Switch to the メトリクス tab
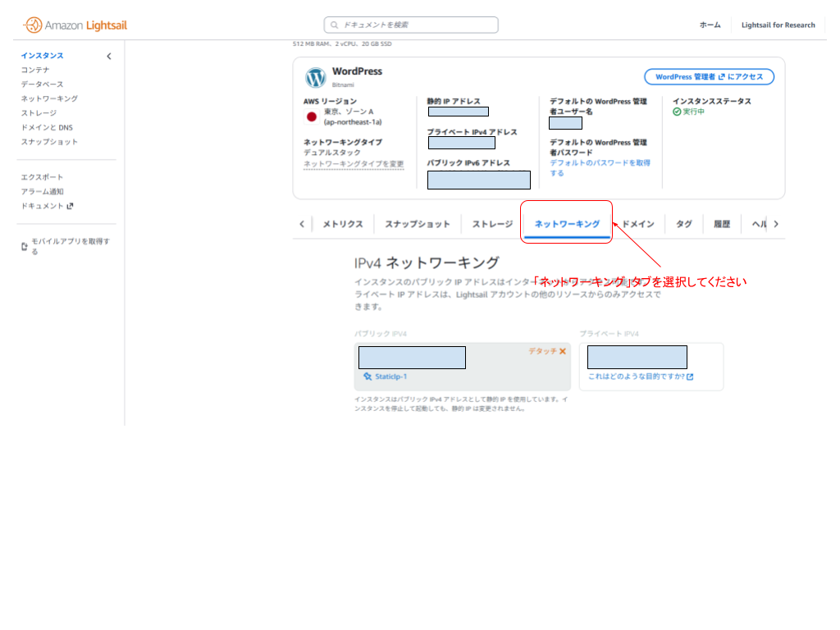This screenshot has width=840, height=630. point(341,223)
